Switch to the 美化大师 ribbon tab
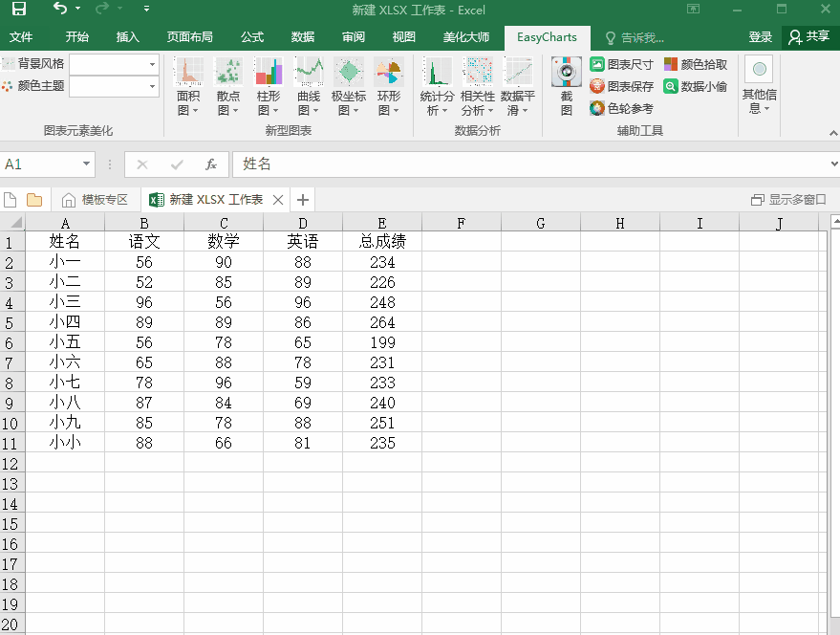This screenshot has height=635, width=840. pos(466,37)
